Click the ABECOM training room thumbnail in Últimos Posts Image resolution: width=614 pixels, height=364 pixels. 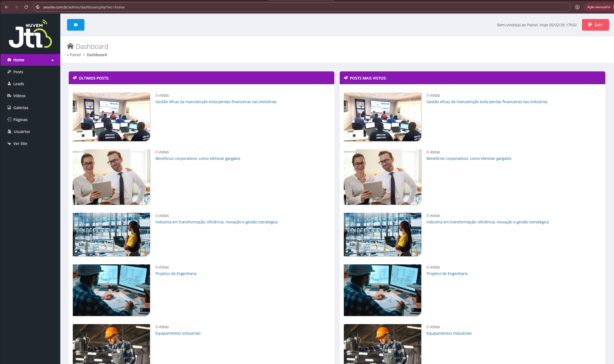[x=111, y=117]
